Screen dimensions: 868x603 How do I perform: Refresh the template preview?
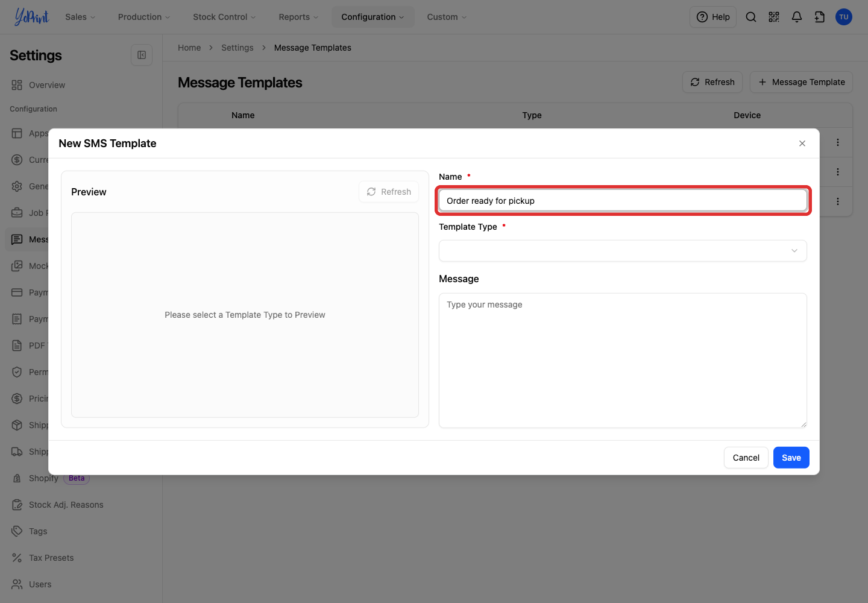(x=389, y=192)
